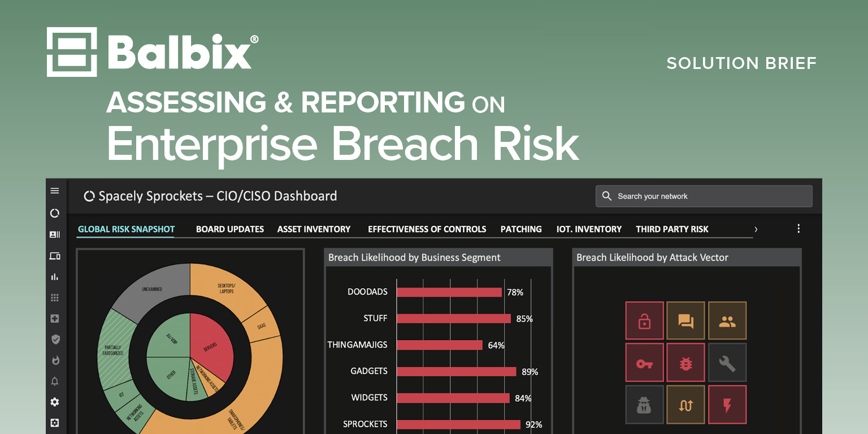Click the Thingamajigs 64% bar
Screen dimensions: 868x434
[x=440, y=345]
